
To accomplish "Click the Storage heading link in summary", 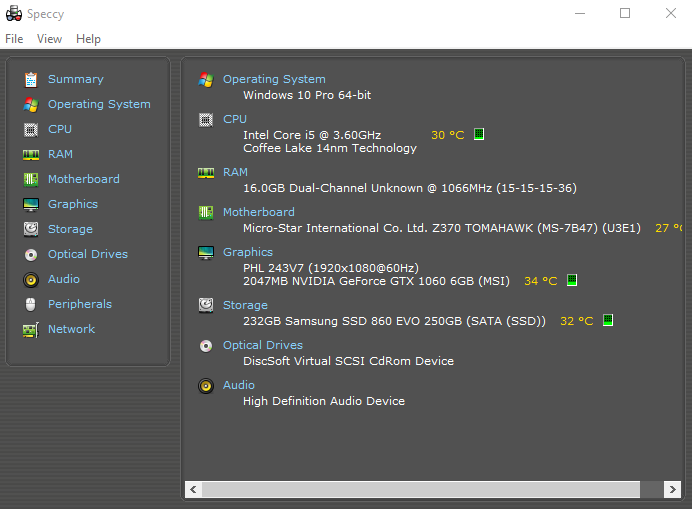I will pyautogui.click(x=245, y=305).
